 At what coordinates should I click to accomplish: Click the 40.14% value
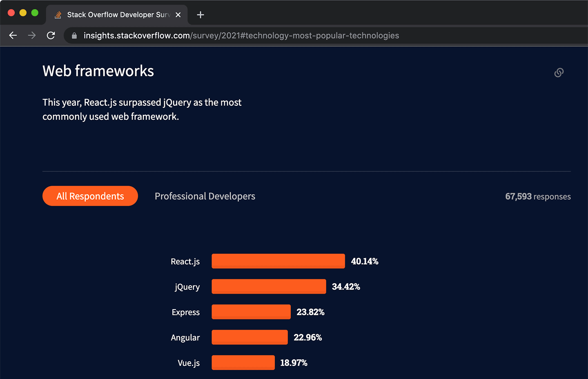[x=365, y=261]
